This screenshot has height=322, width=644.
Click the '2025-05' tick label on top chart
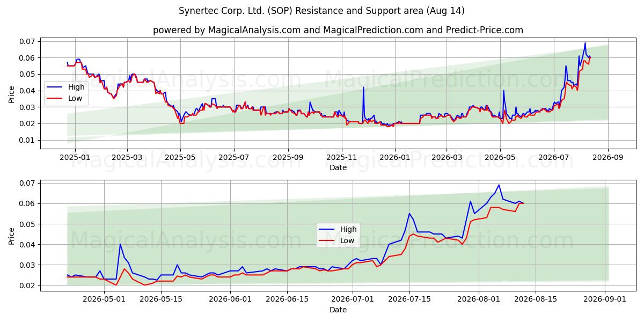(180, 157)
